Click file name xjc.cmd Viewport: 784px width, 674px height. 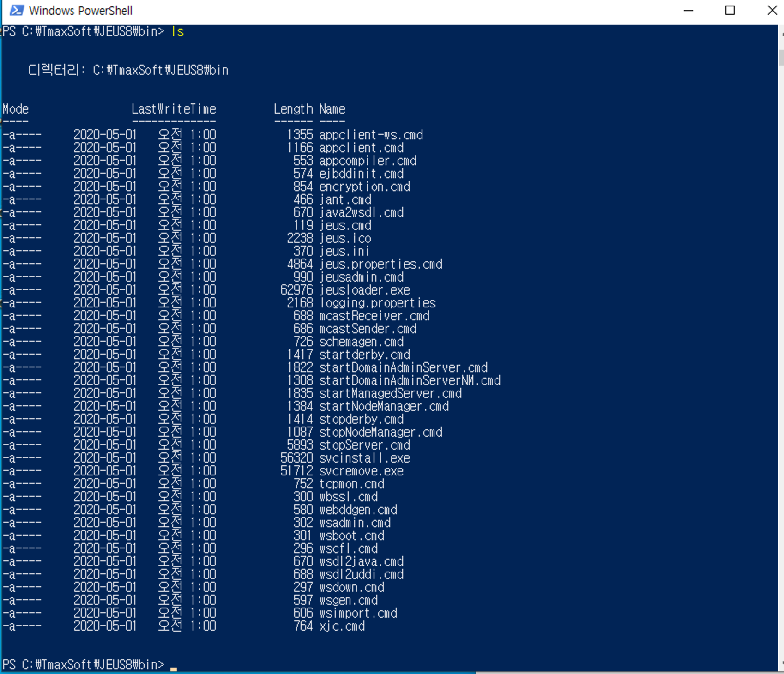point(342,626)
